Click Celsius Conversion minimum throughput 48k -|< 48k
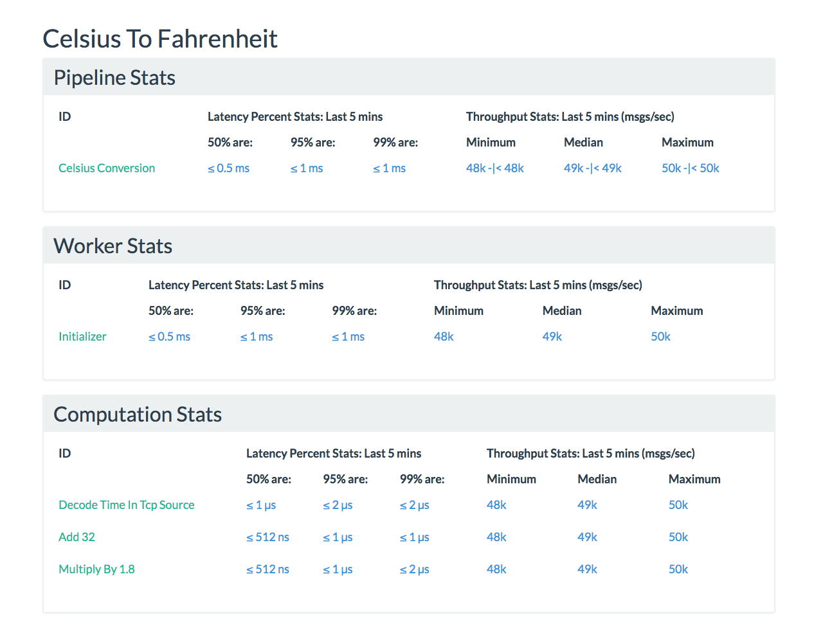 coord(494,168)
